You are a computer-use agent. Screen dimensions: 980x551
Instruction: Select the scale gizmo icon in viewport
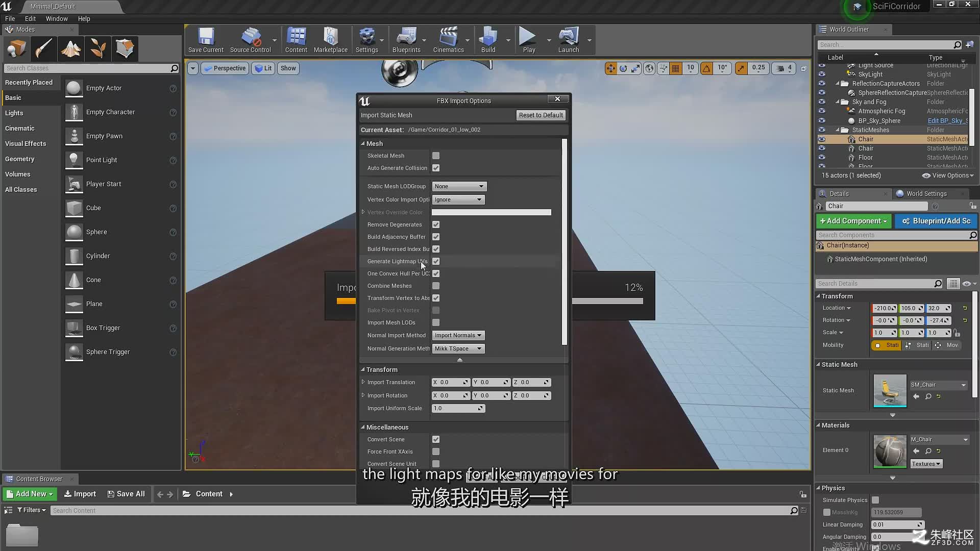coord(635,68)
